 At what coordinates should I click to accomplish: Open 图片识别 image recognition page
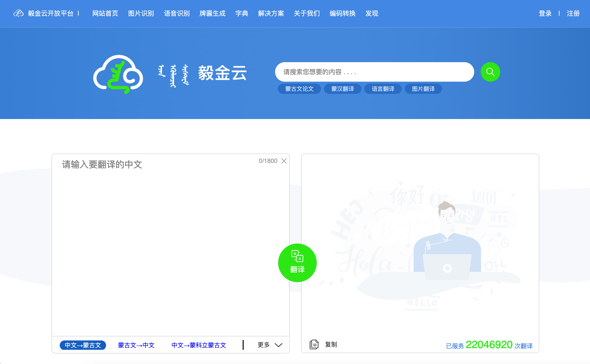[x=141, y=13]
